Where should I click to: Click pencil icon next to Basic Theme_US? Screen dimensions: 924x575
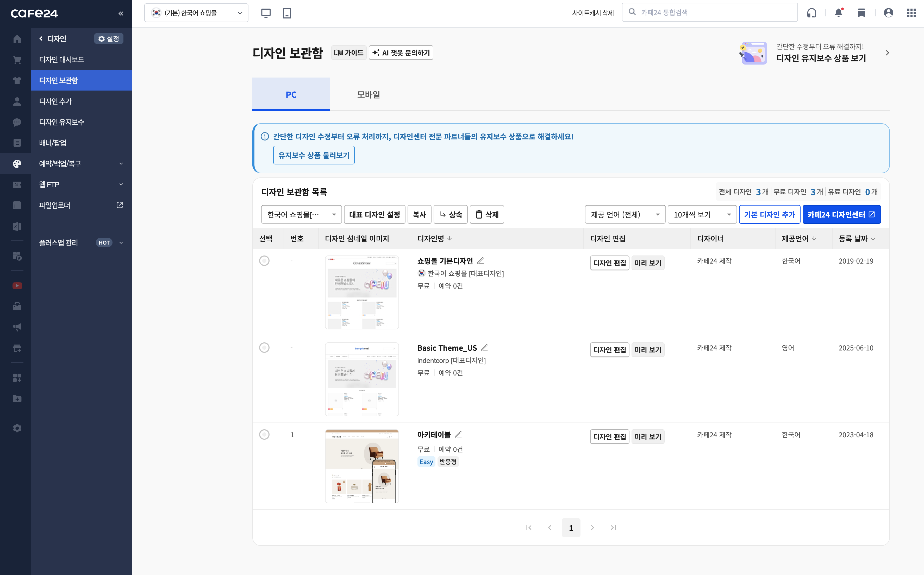tap(484, 348)
